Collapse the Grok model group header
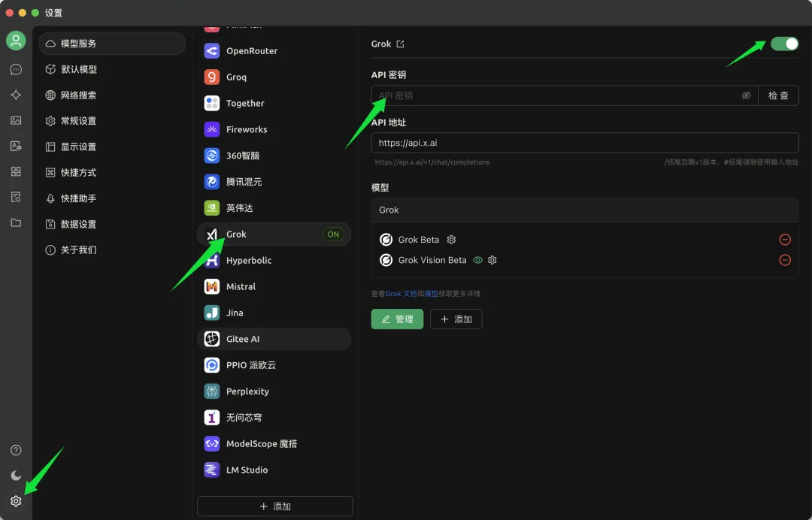Viewport: 812px width, 520px height. [585, 210]
